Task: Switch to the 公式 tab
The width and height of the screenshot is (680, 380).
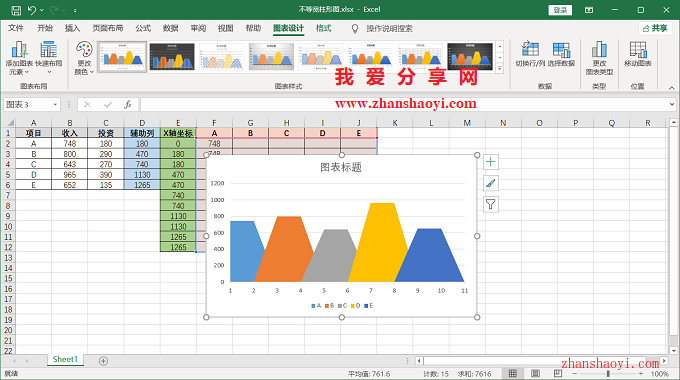Action: click(x=143, y=28)
